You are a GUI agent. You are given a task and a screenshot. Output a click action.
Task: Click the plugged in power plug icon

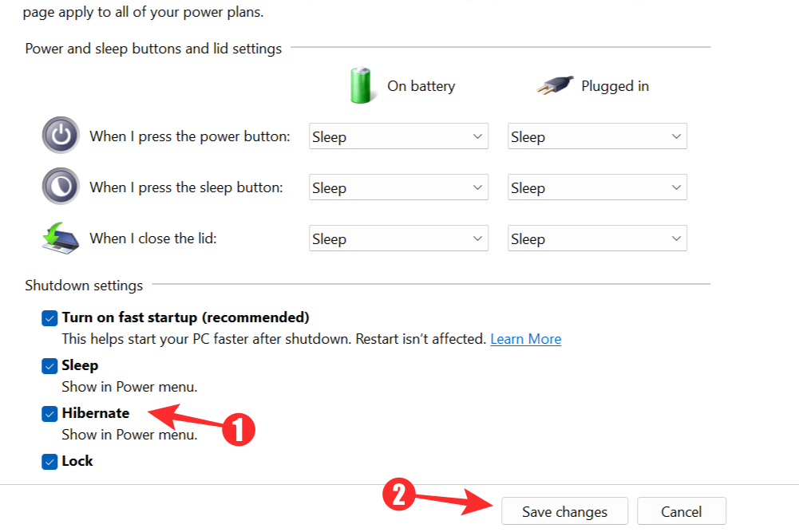556,85
